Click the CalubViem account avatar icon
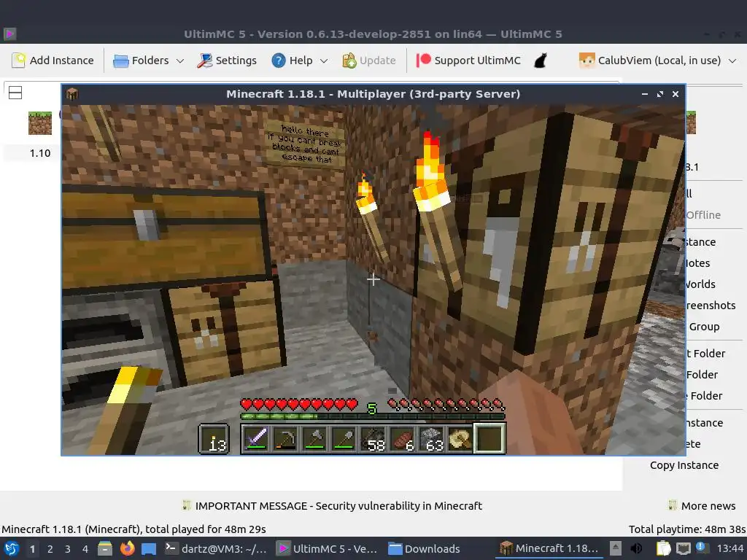The image size is (747, 560). tap(587, 61)
